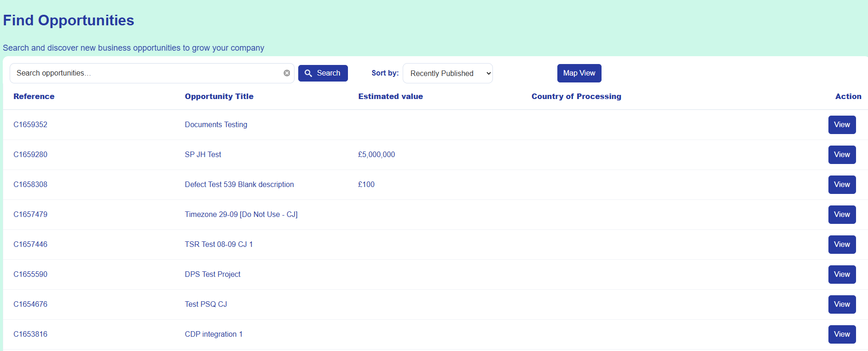
Task: Click View for TSR Test 08-09 CJ 1
Action: click(x=842, y=245)
